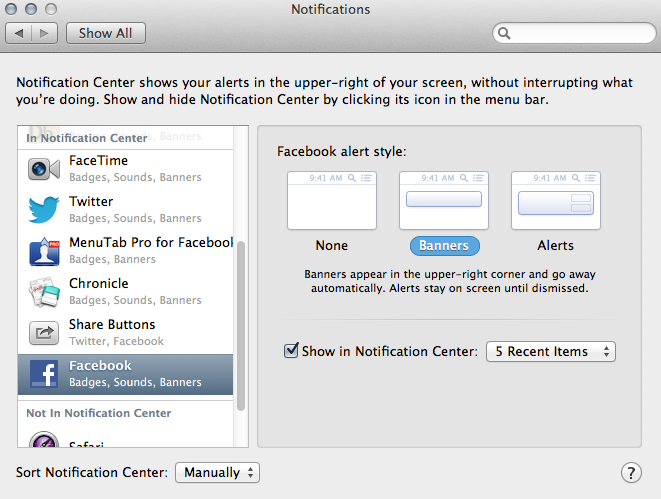The height and width of the screenshot is (499, 661).
Task: Click the Facebook logo icon
Action: click(x=44, y=374)
